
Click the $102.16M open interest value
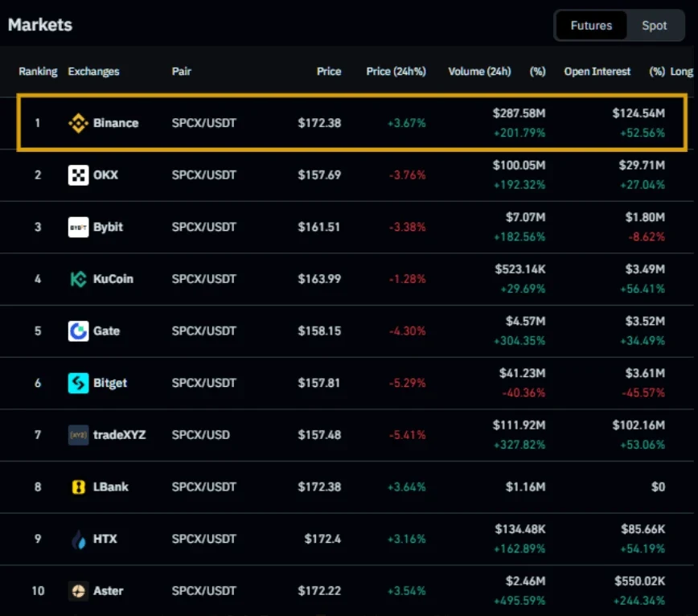[638, 425]
